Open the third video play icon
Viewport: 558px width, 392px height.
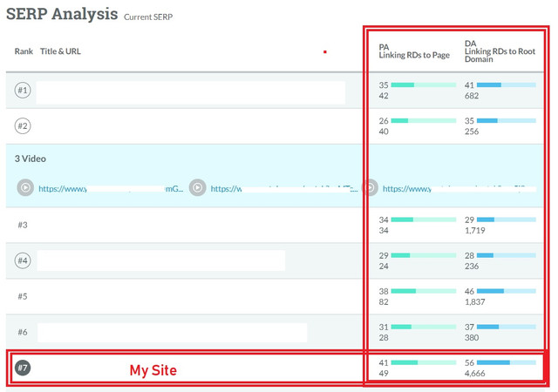pos(370,188)
